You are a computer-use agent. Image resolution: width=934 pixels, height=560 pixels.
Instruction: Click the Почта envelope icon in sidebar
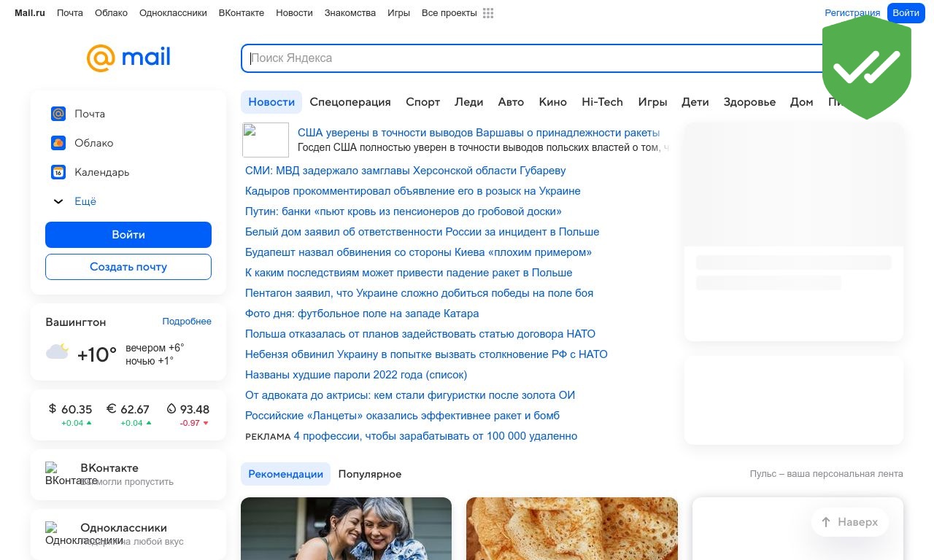pos(58,114)
